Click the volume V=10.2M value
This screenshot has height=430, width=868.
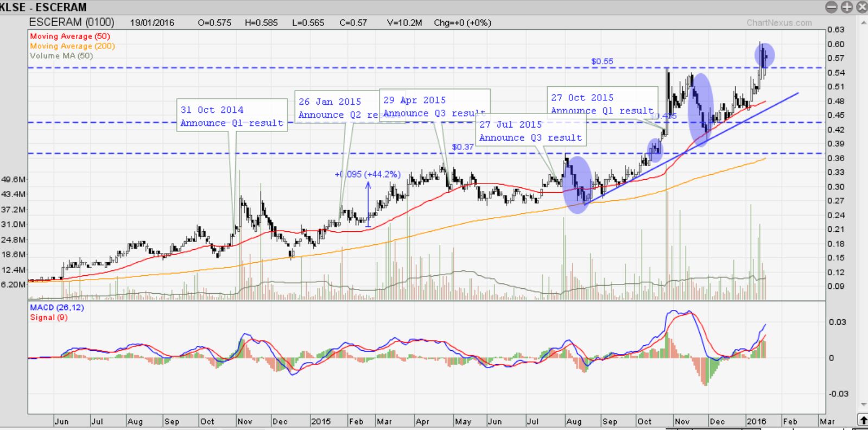[x=404, y=23]
